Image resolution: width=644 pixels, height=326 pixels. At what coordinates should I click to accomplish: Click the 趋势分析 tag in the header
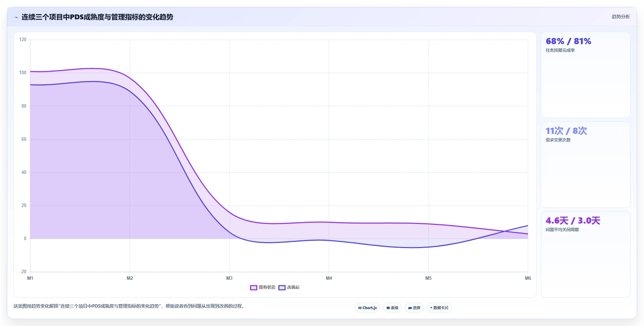click(x=621, y=17)
